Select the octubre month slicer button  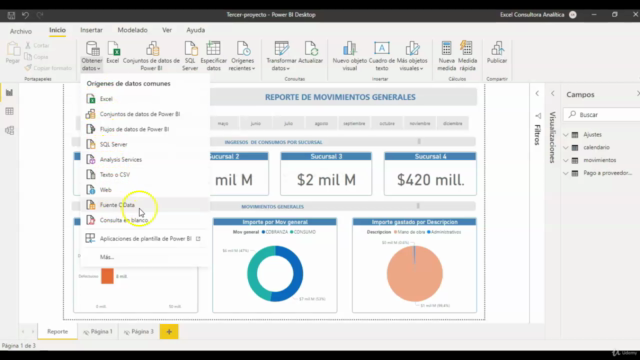click(387, 123)
